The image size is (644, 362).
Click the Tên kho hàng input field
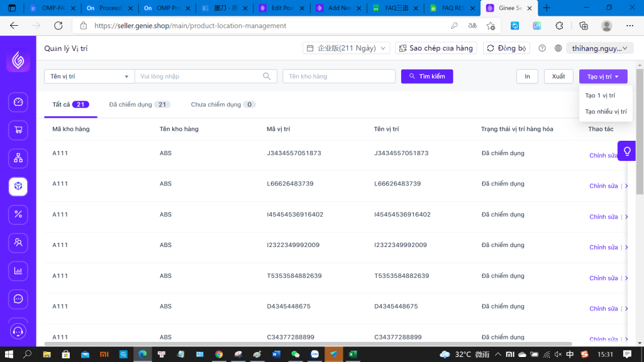coord(339,76)
